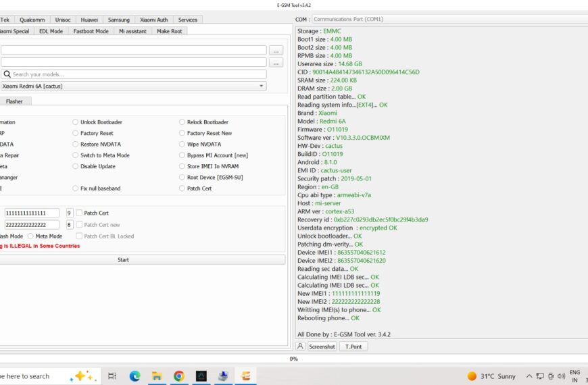Image resolution: width=588 pixels, height=385 pixels.
Task: Switch to the Unisoc tab
Action: 63,20
